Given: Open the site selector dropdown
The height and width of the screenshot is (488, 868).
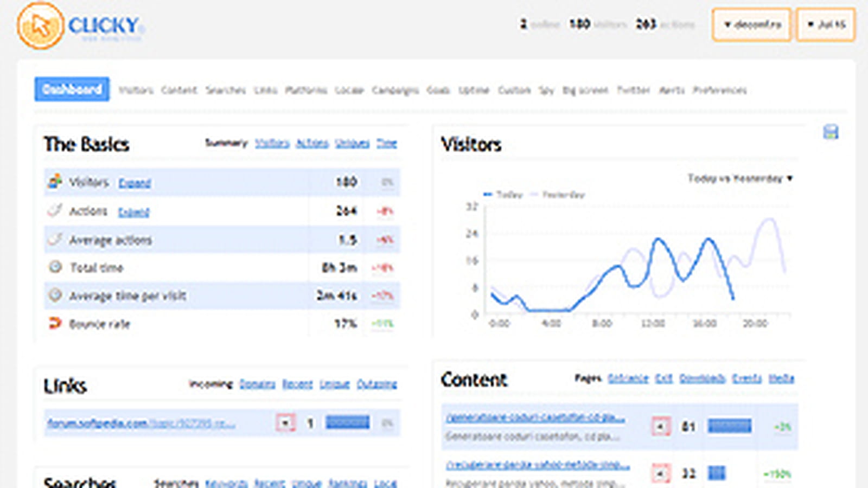Looking at the screenshot, I should pyautogui.click(x=752, y=24).
